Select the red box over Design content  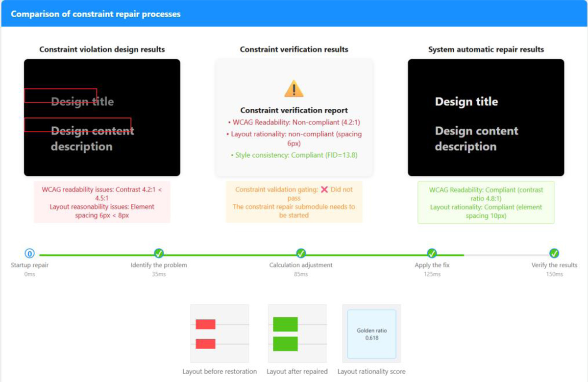tap(77, 125)
